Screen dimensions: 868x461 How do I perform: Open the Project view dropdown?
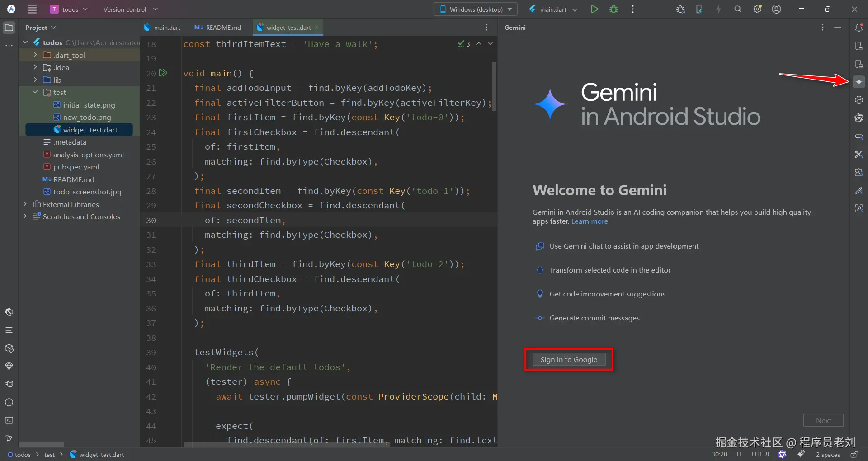tap(40, 28)
